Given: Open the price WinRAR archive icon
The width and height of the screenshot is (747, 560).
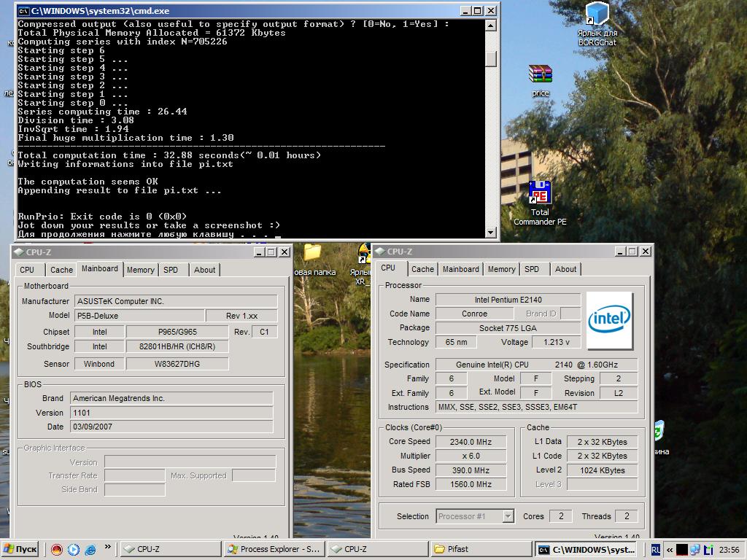Looking at the screenshot, I should click(541, 80).
